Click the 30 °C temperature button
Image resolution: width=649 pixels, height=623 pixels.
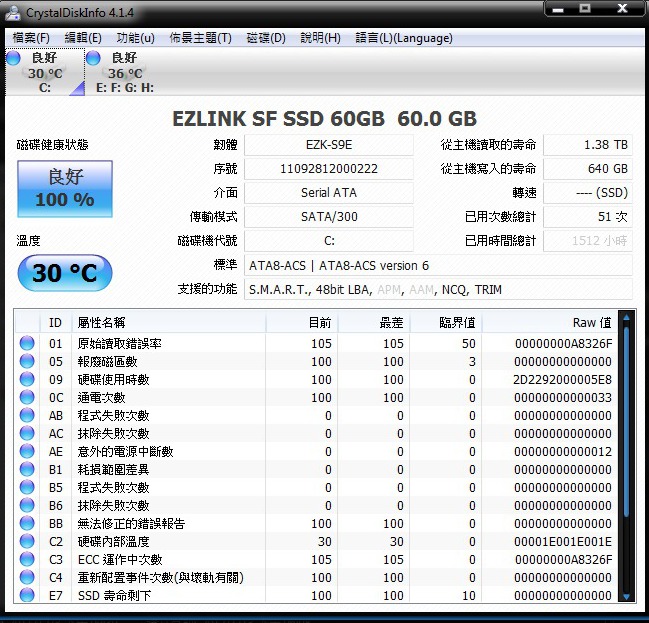(65, 273)
